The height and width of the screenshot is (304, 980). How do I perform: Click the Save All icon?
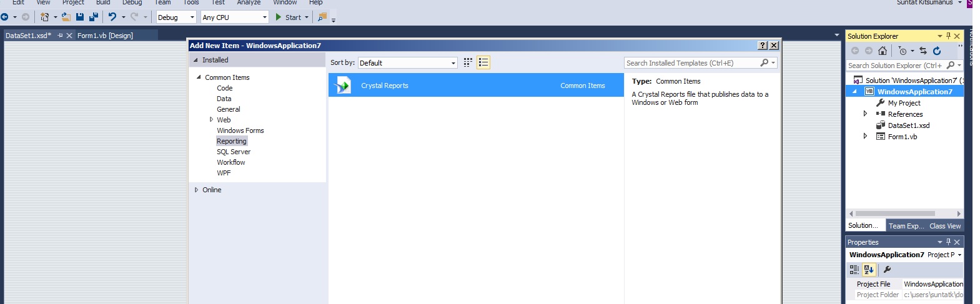point(94,17)
